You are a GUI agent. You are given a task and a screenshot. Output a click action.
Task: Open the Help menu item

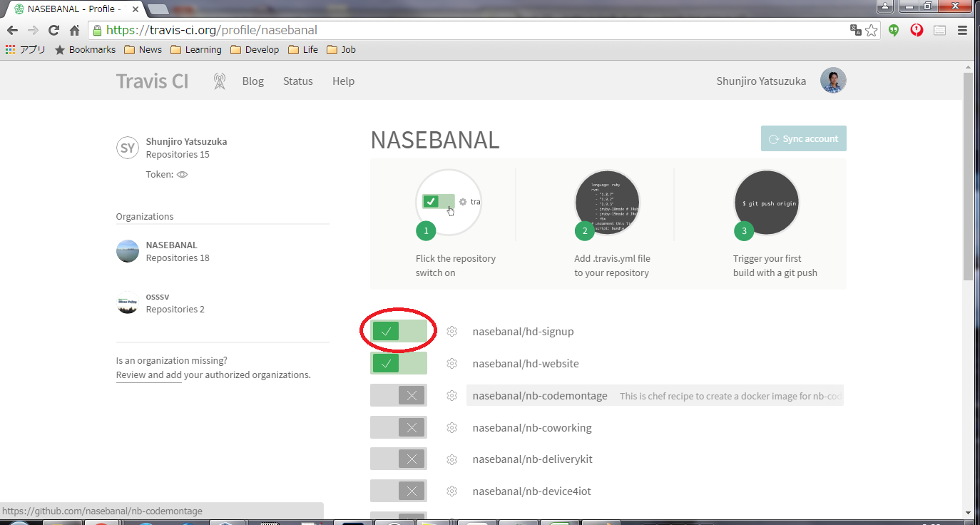pyautogui.click(x=343, y=81)
